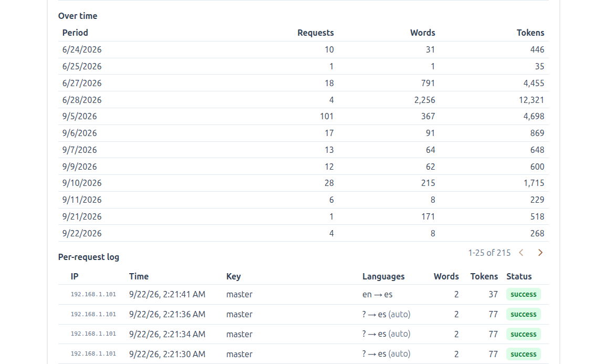The height and width of the screenshot is (364, 614).
Task: Go to next page of request log
Action: pos(540,253)
